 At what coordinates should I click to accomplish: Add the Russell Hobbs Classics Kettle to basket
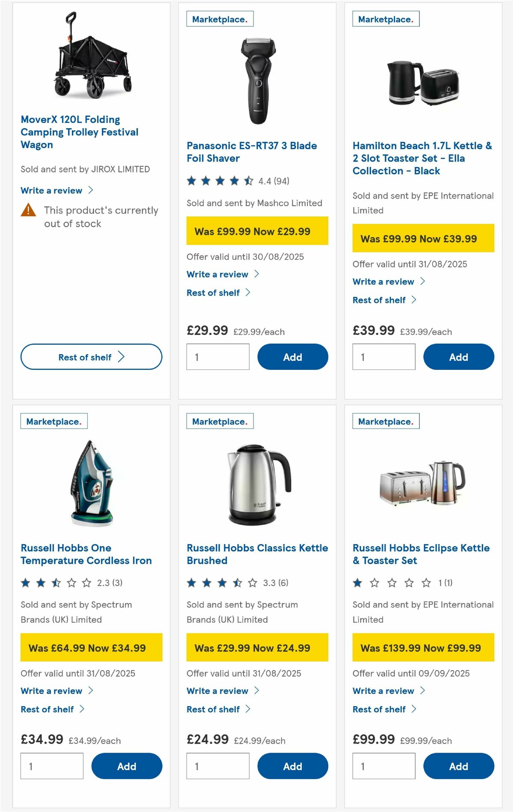click(x=292, y=766)
